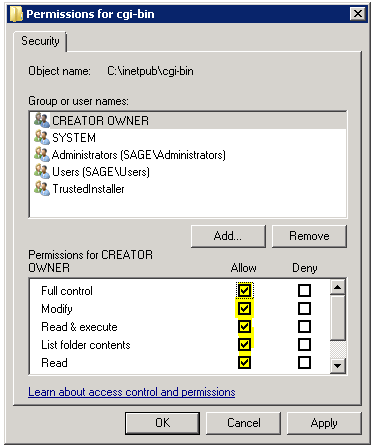Select the CREATOR OWNER group icon
This screenshot has width=373, height=447.
42,120
